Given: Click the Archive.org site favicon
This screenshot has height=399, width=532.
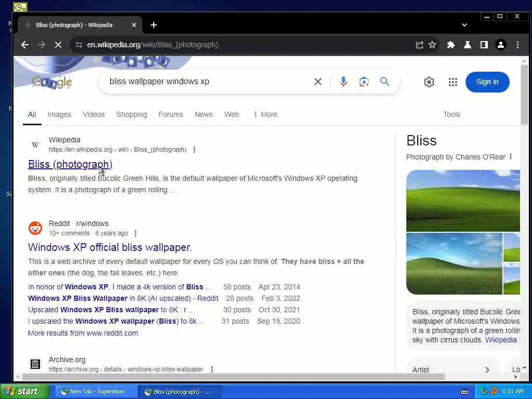Looking at the screenshot, I should tap(35, 364).
